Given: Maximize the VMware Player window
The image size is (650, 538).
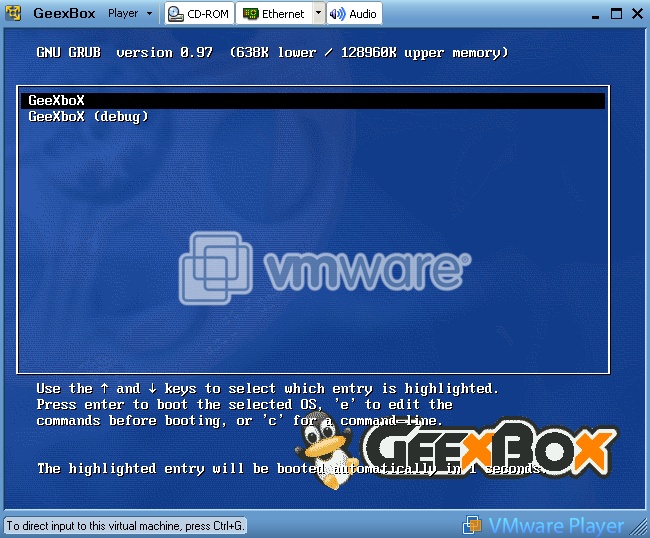Looking at the screenshot, I should coord(616,14).
